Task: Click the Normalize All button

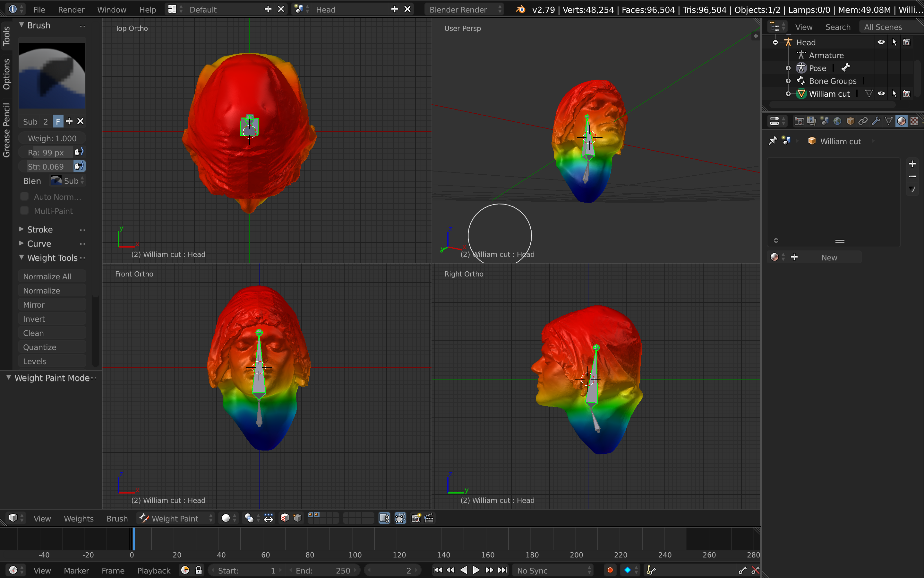Action: point(52,276)
